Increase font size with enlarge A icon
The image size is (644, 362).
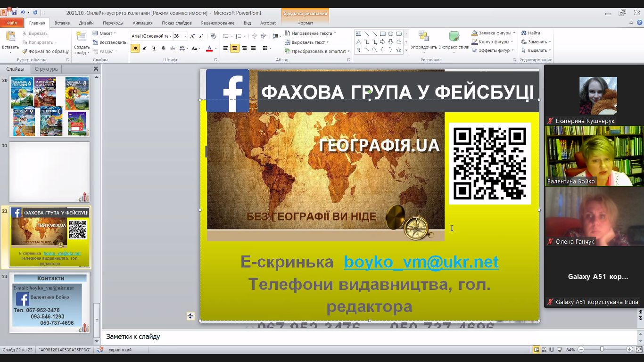[193, 36]
